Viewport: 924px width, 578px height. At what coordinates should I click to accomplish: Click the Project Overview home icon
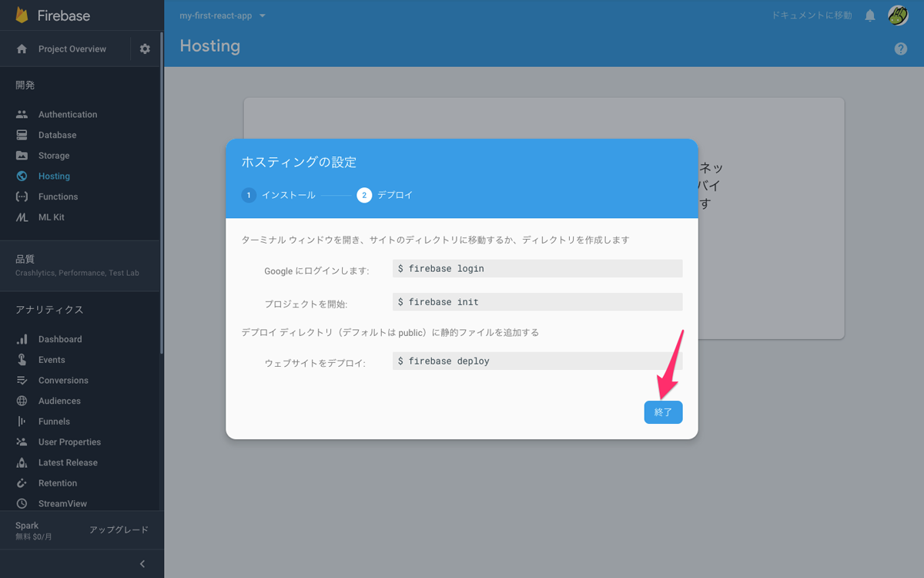22,49
